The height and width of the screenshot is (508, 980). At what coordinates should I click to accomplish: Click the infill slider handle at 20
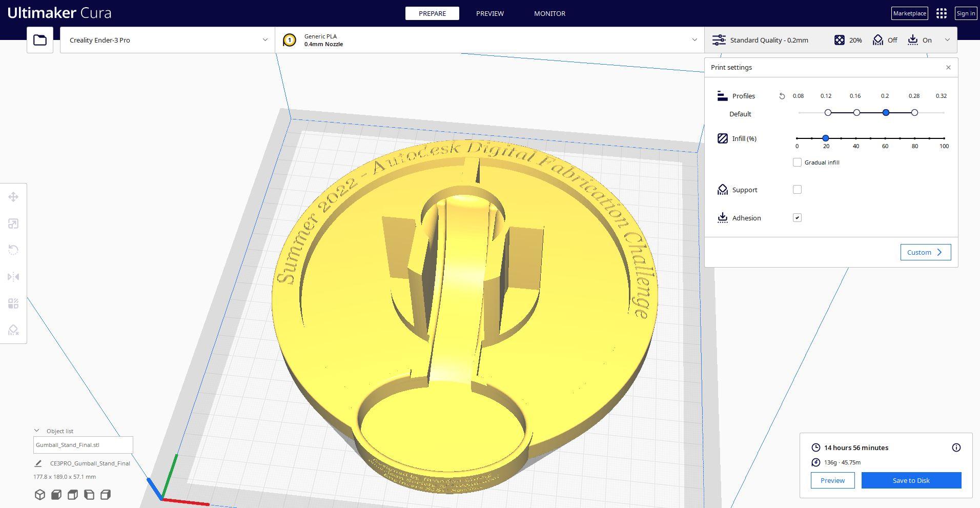pyautogui.click(x=826, y=138)
